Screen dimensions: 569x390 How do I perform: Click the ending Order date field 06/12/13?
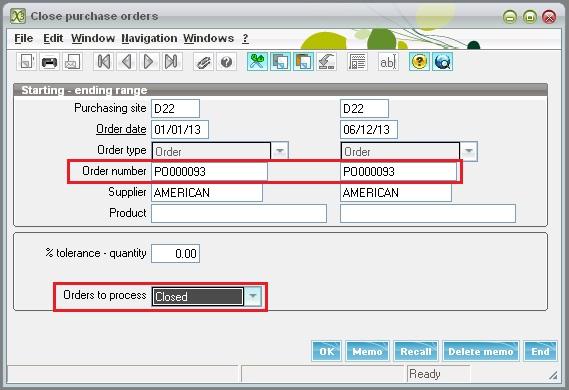click(x=369, y=130)
